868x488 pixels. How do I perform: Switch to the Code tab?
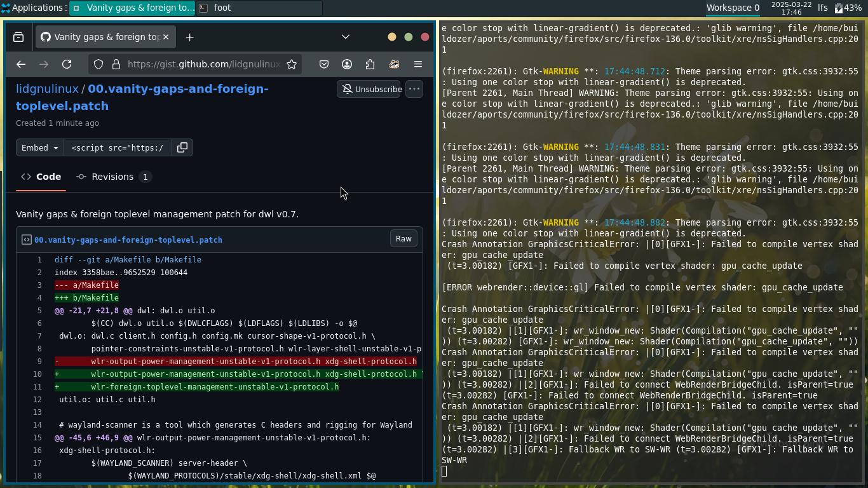(x=41, y=177)
